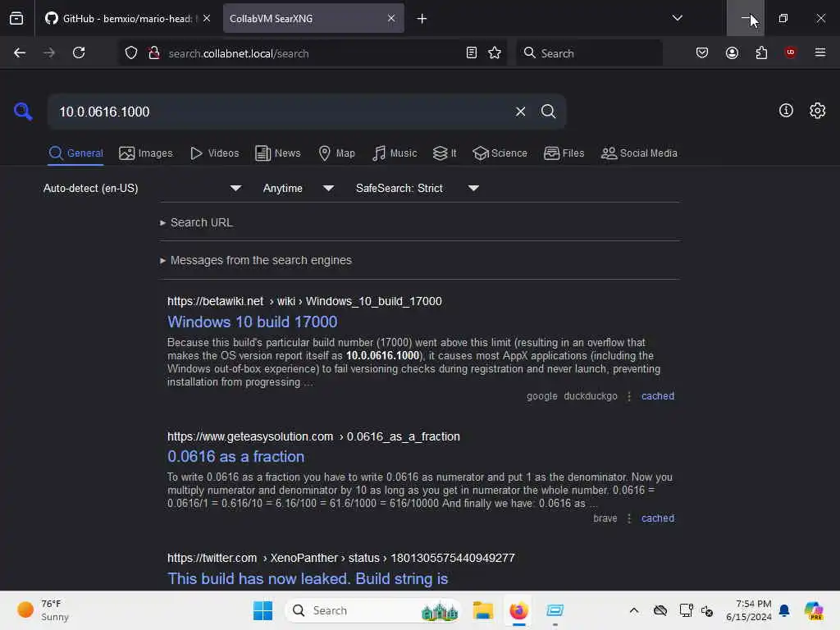Click the taskbar Search box
The height and width of the screenshot is (630, 840).
click(373, 610)
